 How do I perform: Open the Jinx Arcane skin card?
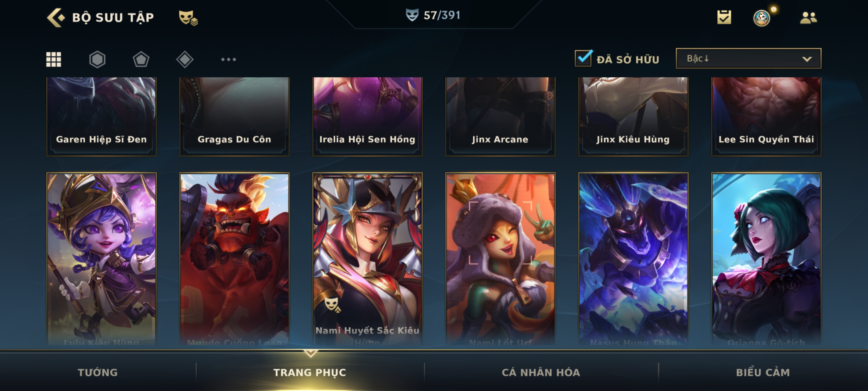coord(500,116)
